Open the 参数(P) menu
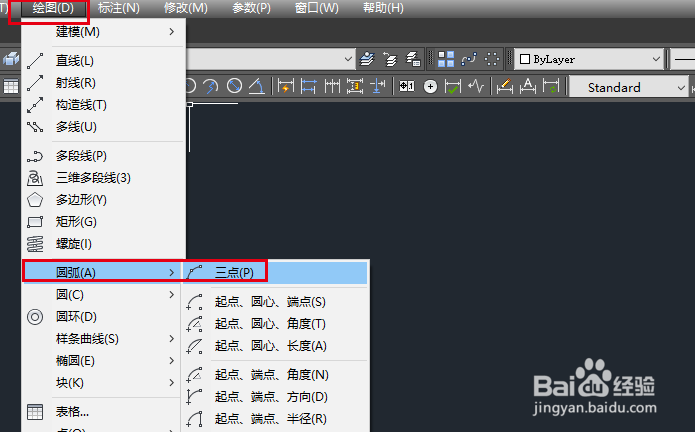The width and height of the screenshot is (695, 432). coord(251,8)
